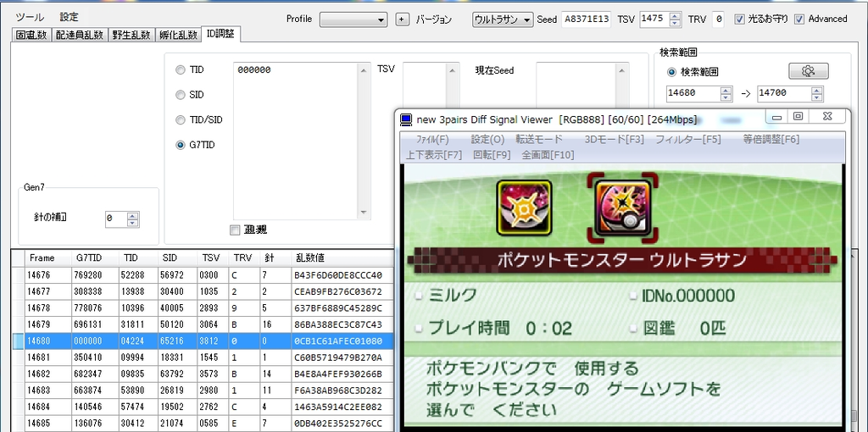Switch to the 孵化乱数 tab
Image resolution: width=868 pixels, height=432 pixels.
click(x=178, y=35)
